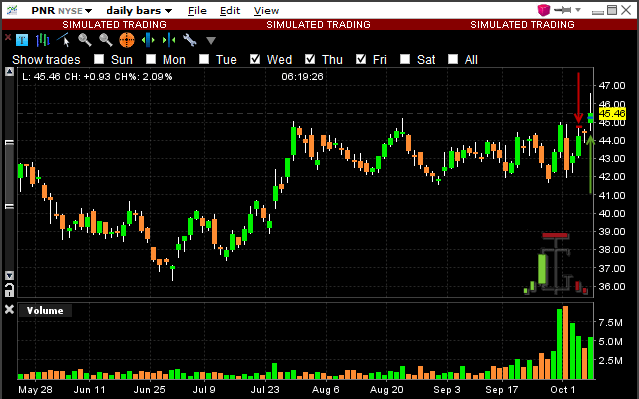639x399 pixels.
Task: Enable the Sat show trades checkbox
Action: coord(405,59)
